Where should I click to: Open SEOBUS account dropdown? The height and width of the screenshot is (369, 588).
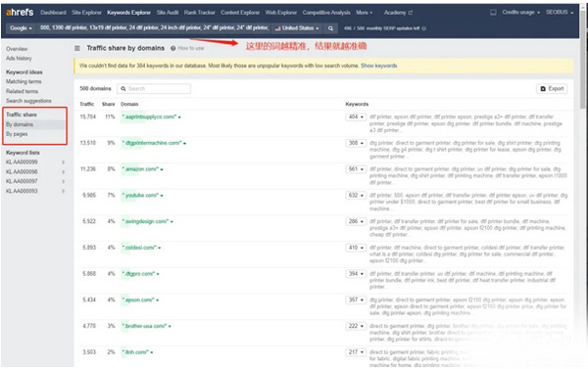[560, 13]
